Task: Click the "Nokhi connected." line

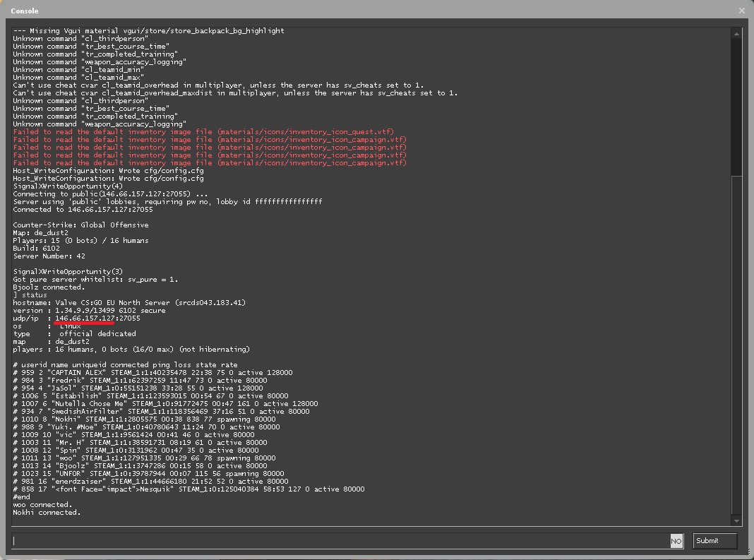Action: point(47,513)
